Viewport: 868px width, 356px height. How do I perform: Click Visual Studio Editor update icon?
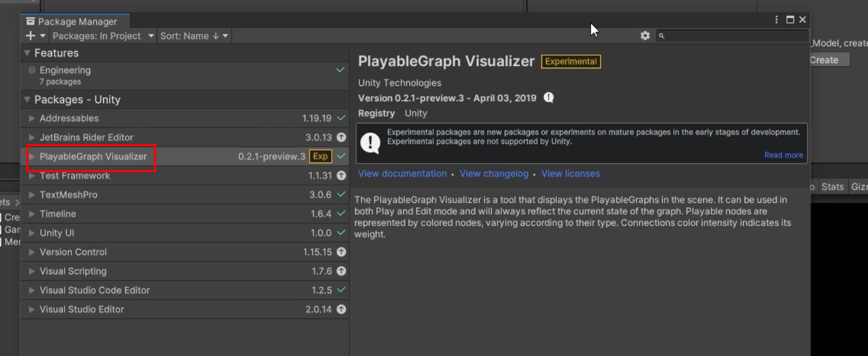click(341, 309)
